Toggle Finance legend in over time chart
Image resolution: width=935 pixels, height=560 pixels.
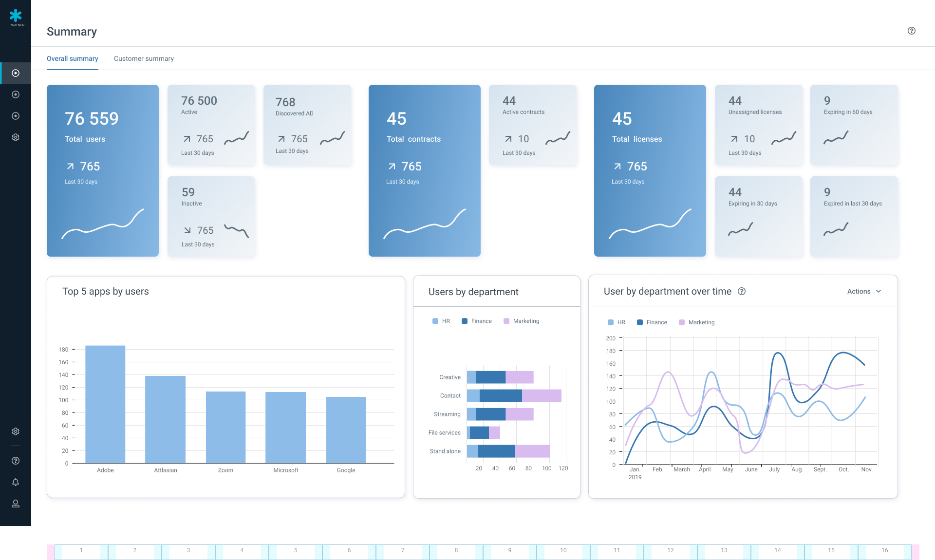[652, 322]
